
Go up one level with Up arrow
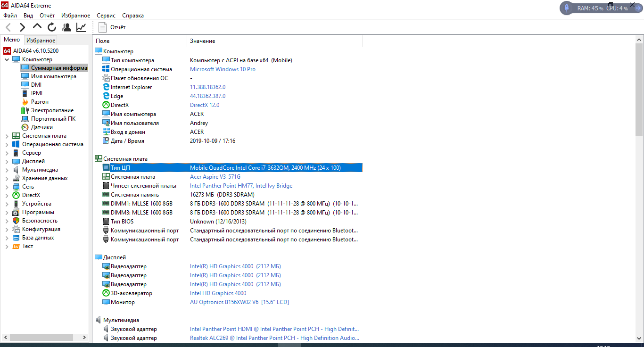tap(37, 27)
